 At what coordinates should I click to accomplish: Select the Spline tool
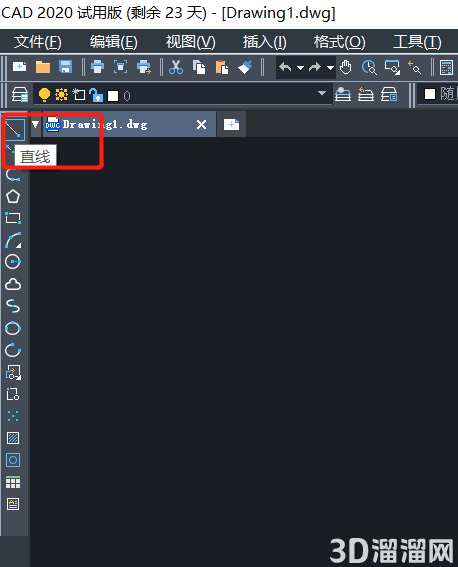(x=13, y=306)
